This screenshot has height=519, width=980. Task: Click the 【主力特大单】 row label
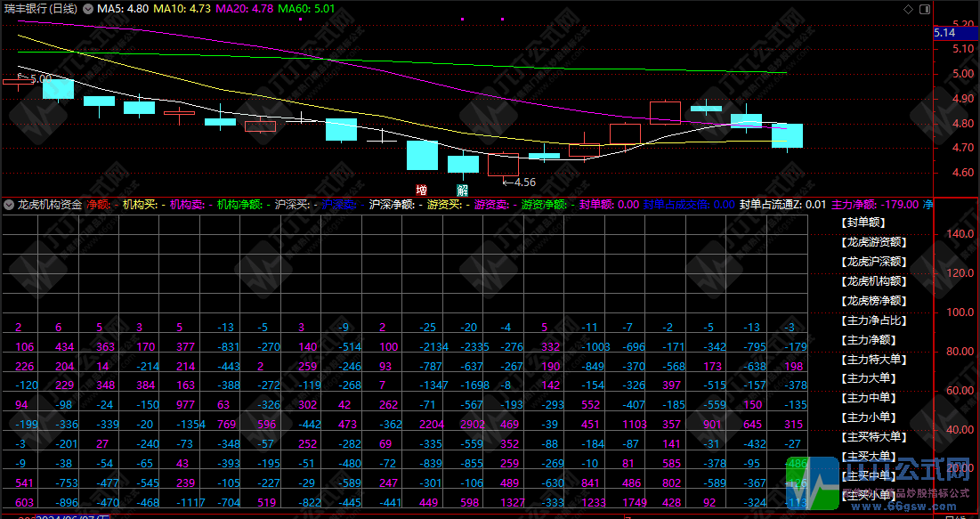872,360
